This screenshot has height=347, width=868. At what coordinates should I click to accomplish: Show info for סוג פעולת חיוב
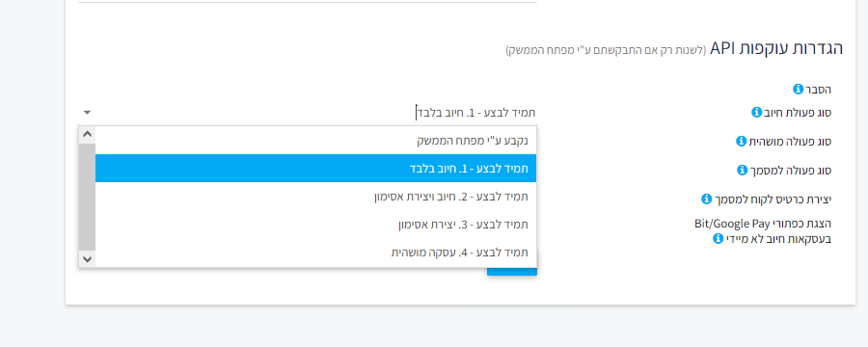[x=756, y=113]
